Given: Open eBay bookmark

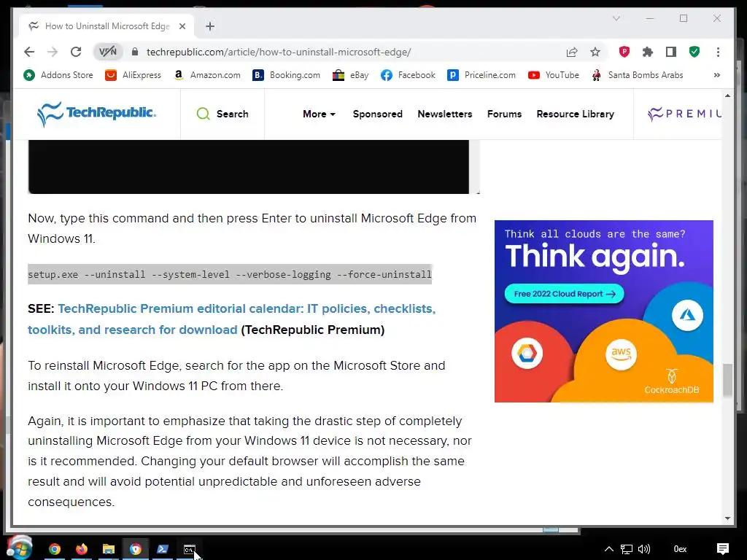Looking at the screenshot, I should 351,75.
